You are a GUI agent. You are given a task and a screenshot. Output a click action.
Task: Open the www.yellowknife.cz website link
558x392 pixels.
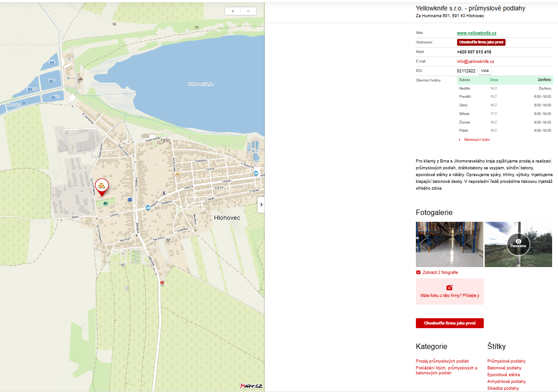point(477,33)
